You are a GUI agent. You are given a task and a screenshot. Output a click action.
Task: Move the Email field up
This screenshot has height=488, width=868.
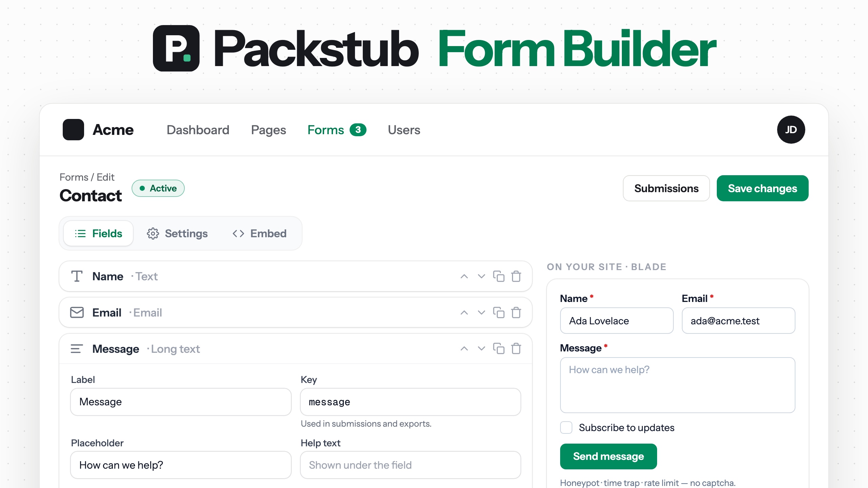(x=464, y=312)
